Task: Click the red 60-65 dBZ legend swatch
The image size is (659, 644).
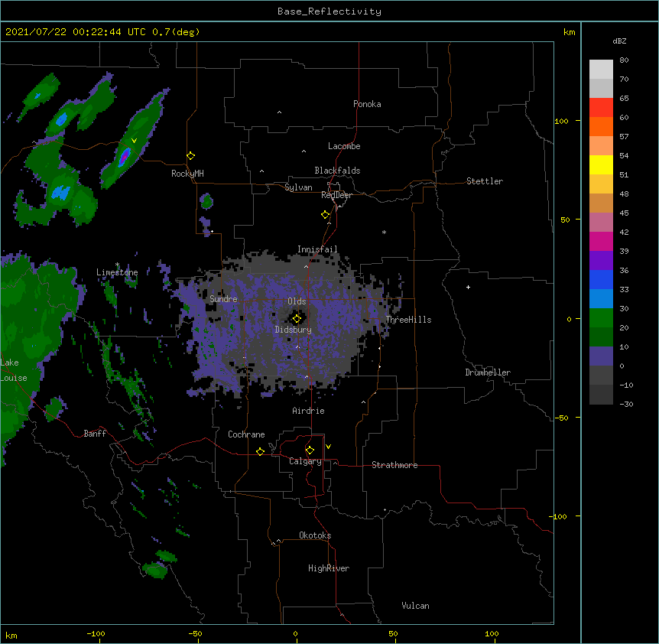Action: point(601,108)
